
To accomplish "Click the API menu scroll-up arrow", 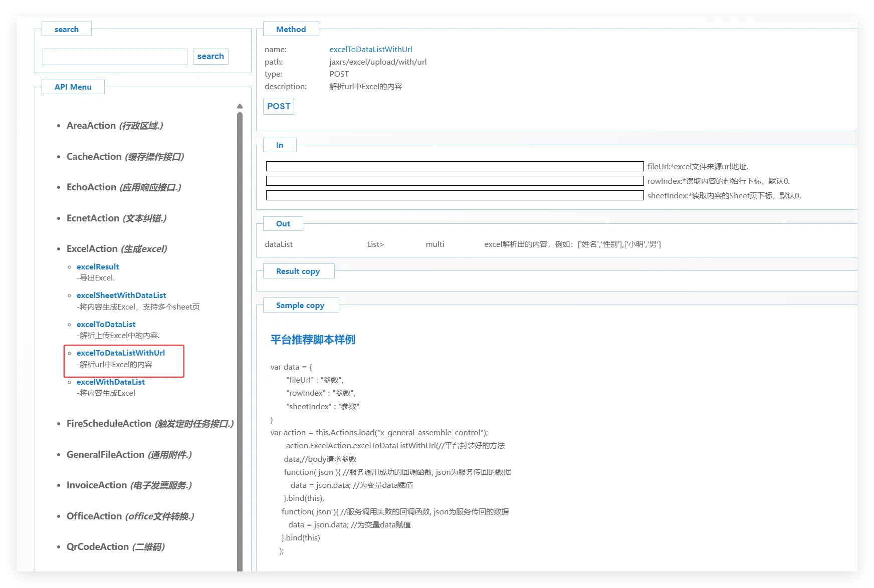I will (x=240, y=106).
